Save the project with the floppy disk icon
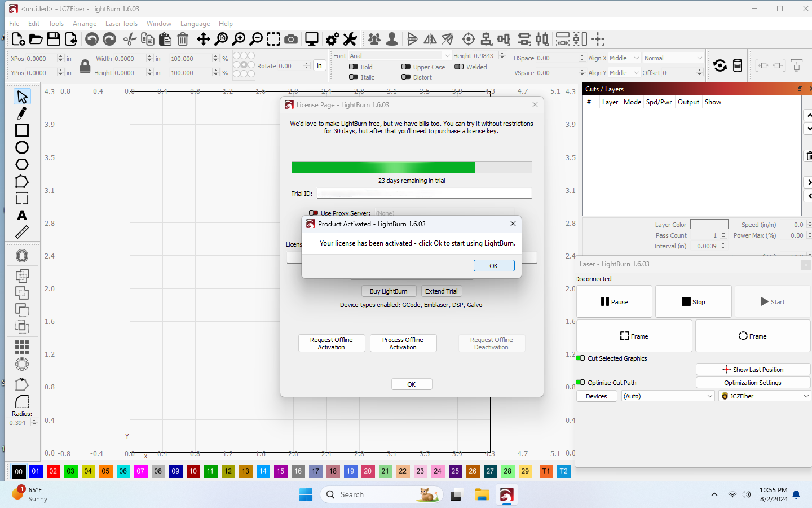Screen dimensions: 812x508 click(54, 39)
